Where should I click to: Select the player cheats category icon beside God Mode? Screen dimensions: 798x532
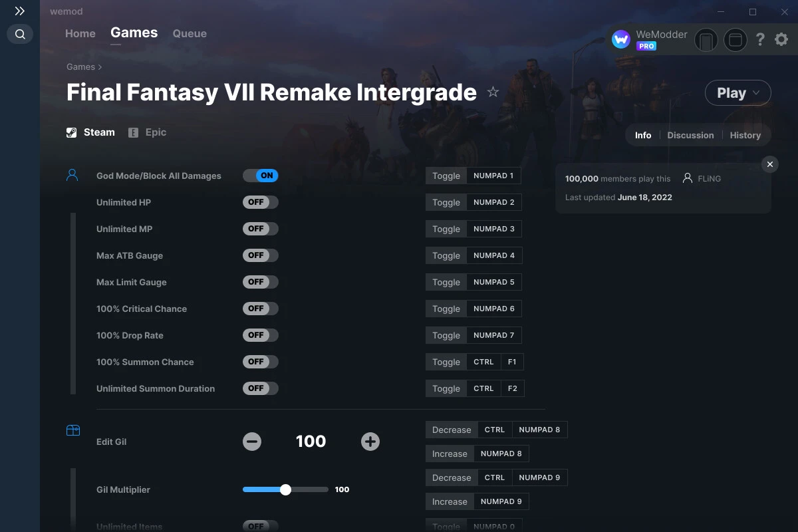(72, 174)
